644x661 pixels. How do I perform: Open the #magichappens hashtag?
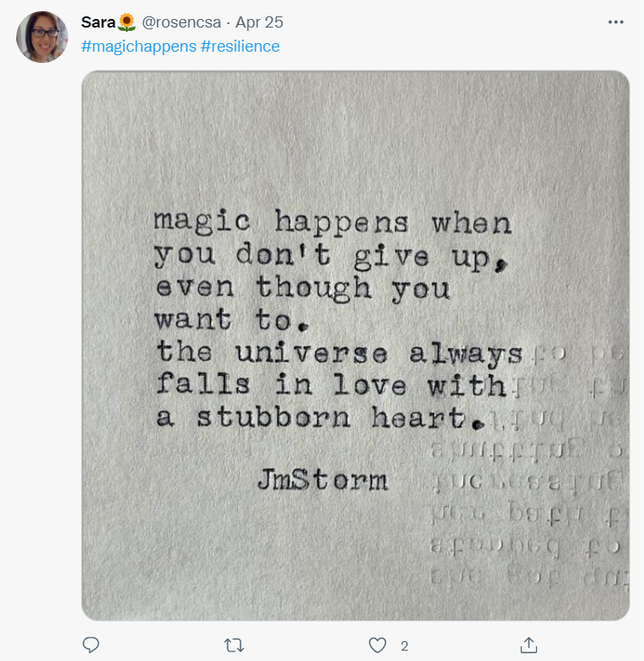click(x=139, y=47)
